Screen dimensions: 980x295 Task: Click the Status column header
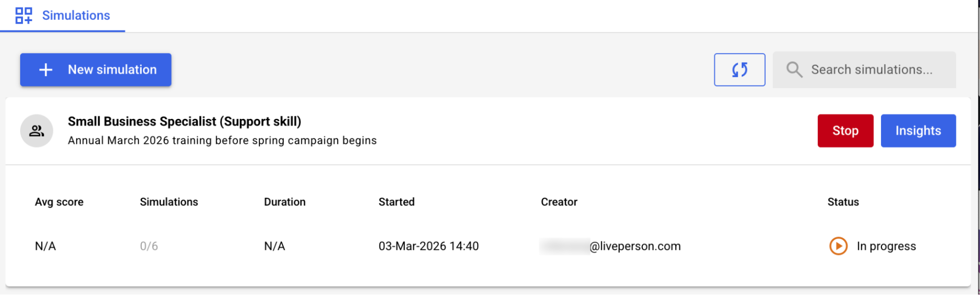tap(843, 202)
